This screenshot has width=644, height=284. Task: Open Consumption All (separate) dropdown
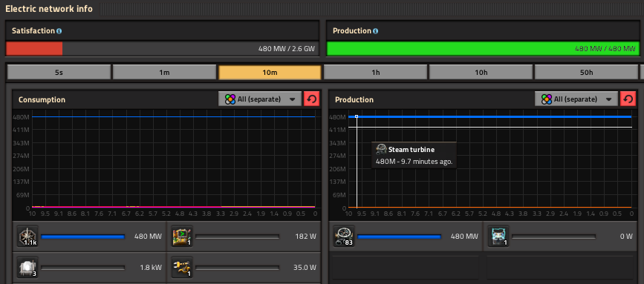click(x=260, y=99)
